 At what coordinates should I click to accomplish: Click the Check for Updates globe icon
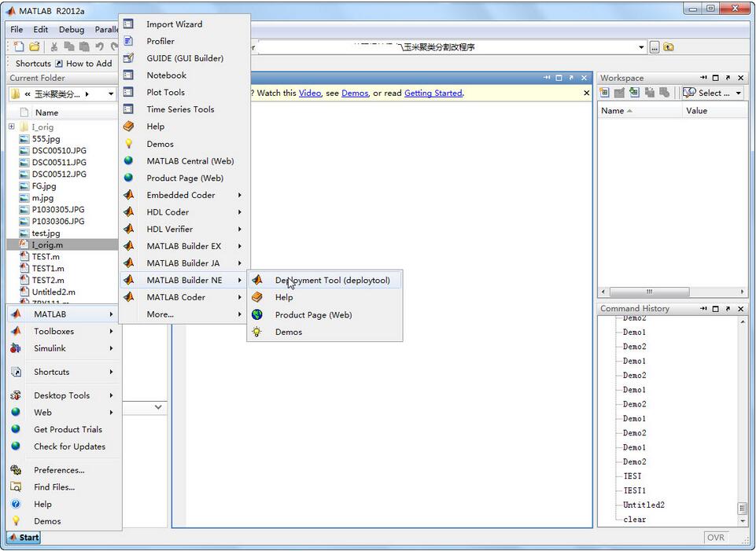pos(16,446)
